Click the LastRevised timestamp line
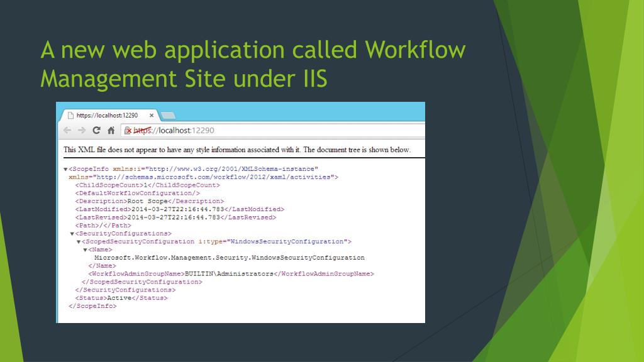 tap(176, 217)
